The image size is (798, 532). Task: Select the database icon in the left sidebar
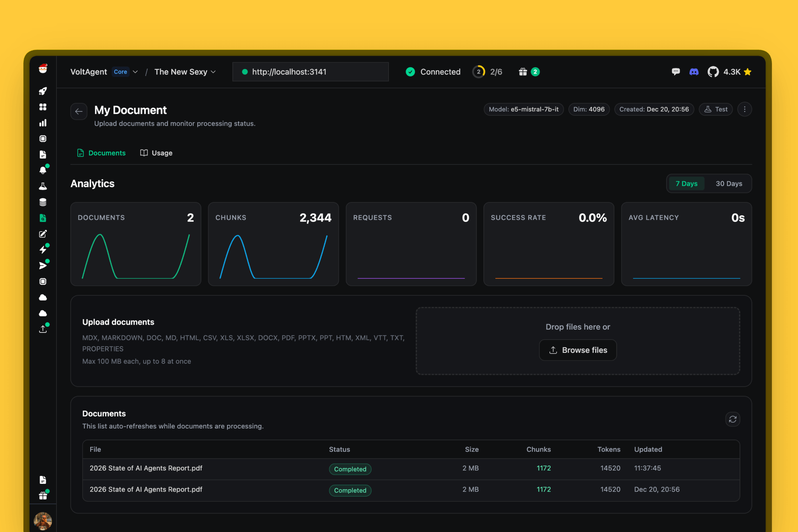click(x=43, y=202)
